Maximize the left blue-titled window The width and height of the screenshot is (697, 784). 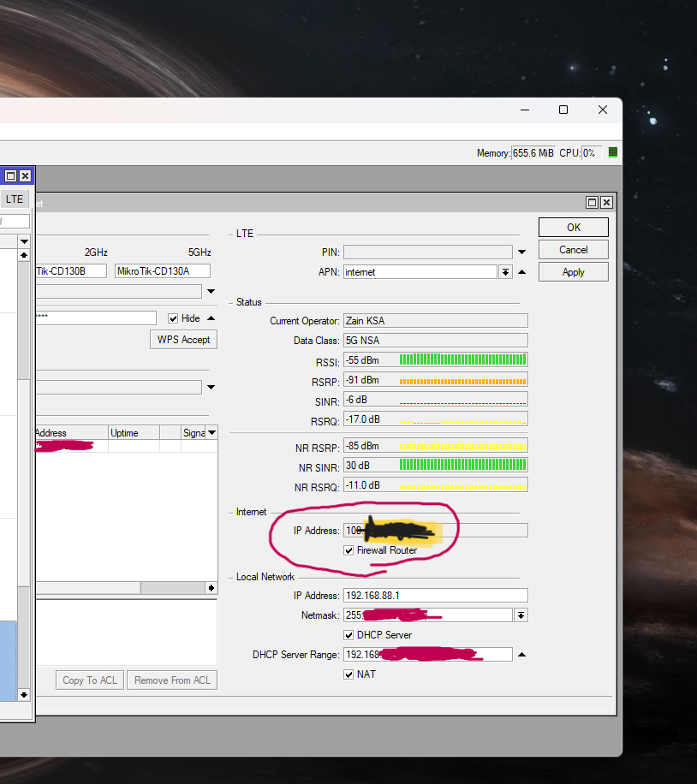pyautogui.click(x=10, y=176)
